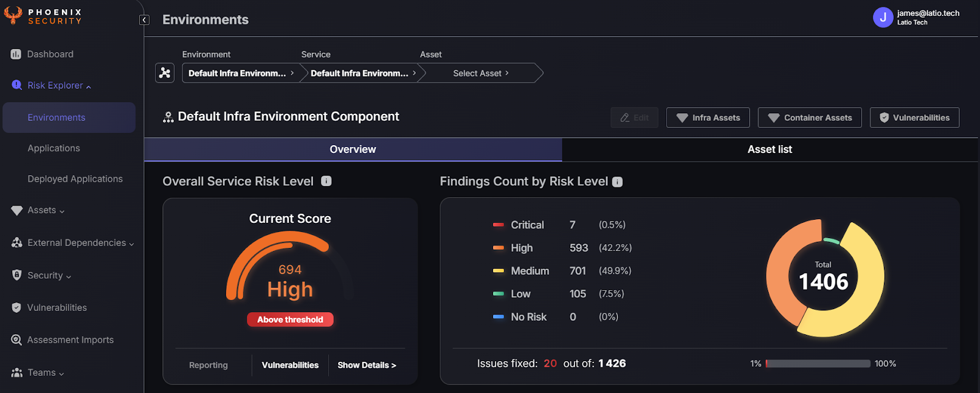980x393 pixels.
Task: Select the Overview tab
Action: (353, 149)
